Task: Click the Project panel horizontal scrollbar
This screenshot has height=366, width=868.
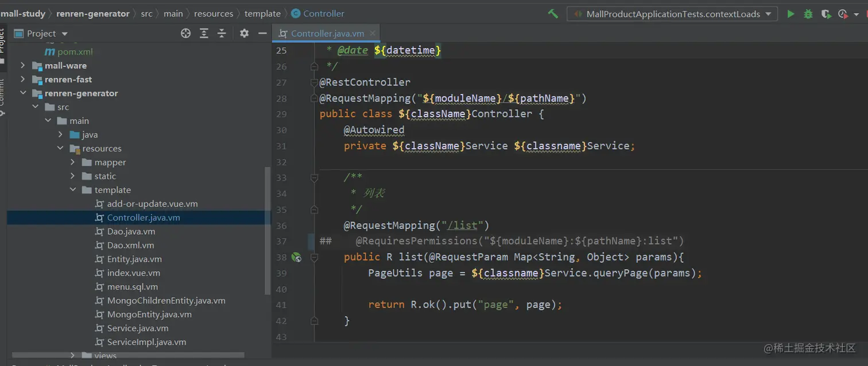Action: coord(128,355)
